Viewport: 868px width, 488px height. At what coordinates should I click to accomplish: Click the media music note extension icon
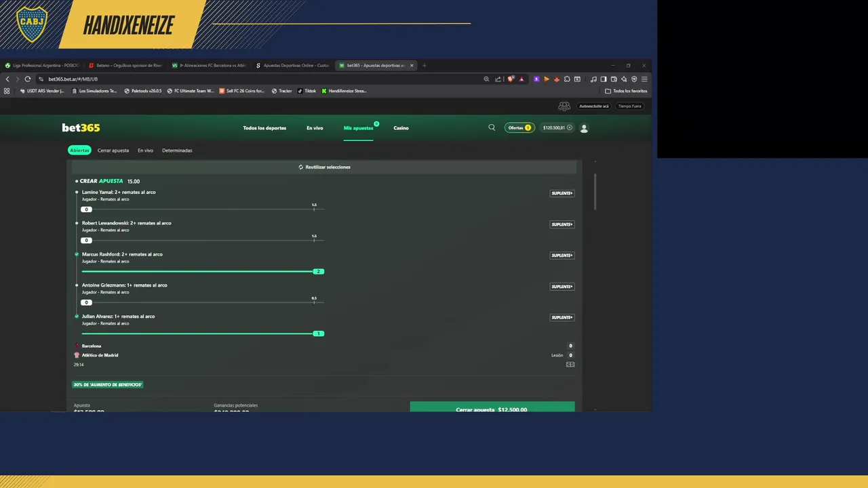(593, 79)
